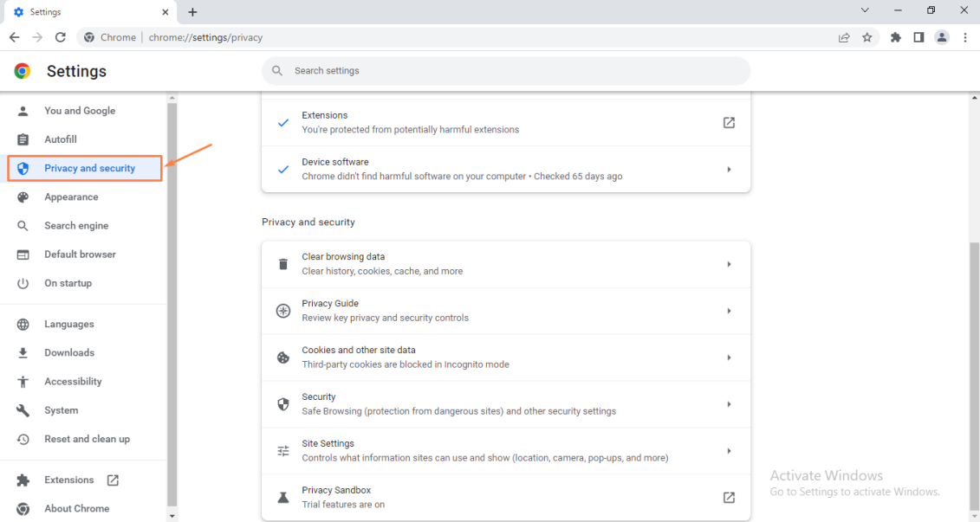
Task: Open About Chrome link
Action: pyautogui.click(x=76, y=509)
